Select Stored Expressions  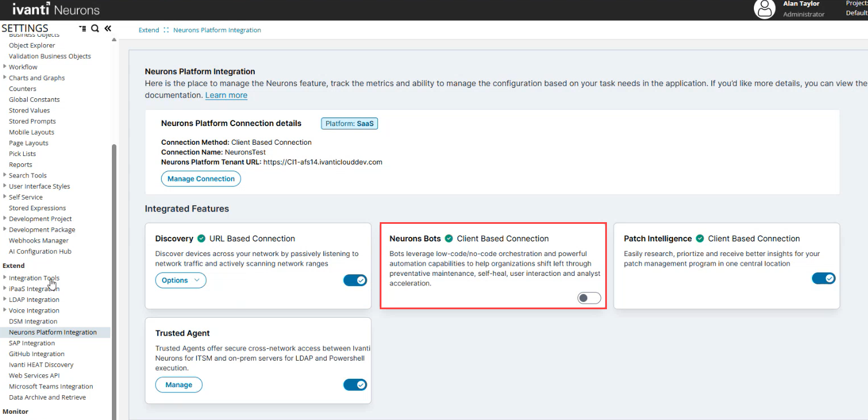tap(37, 208)
